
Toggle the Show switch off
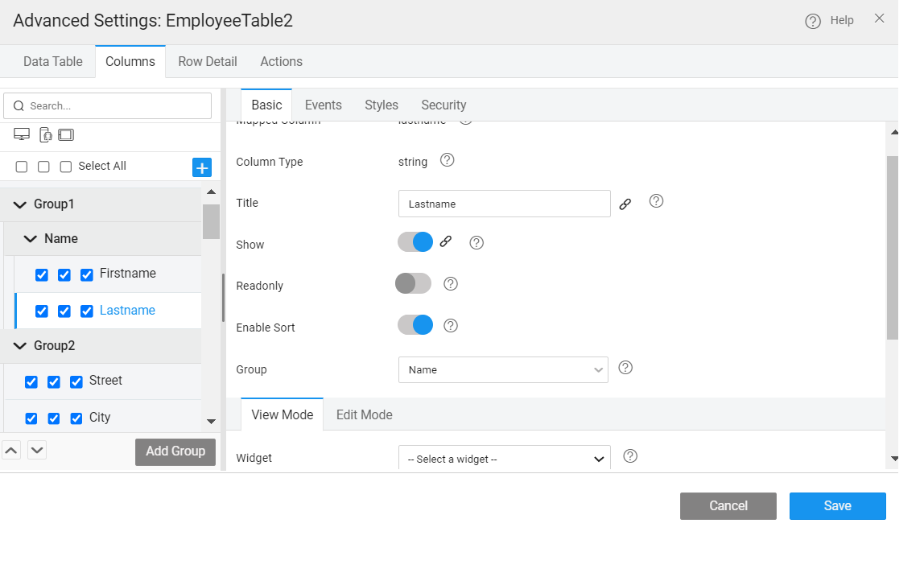point(415,242)
